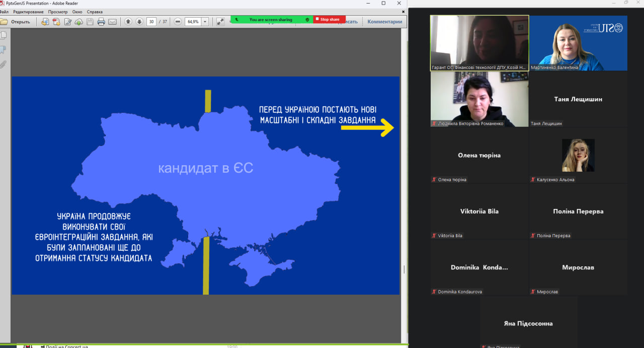Click muted mic icon beside Олена тюріна
The image size is (644, 348).
tap(434, 180)
